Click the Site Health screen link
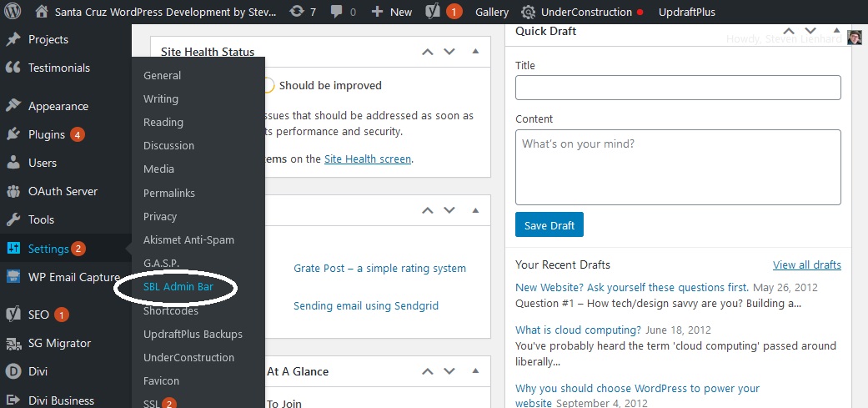868x408 pixels. point(367,159)
